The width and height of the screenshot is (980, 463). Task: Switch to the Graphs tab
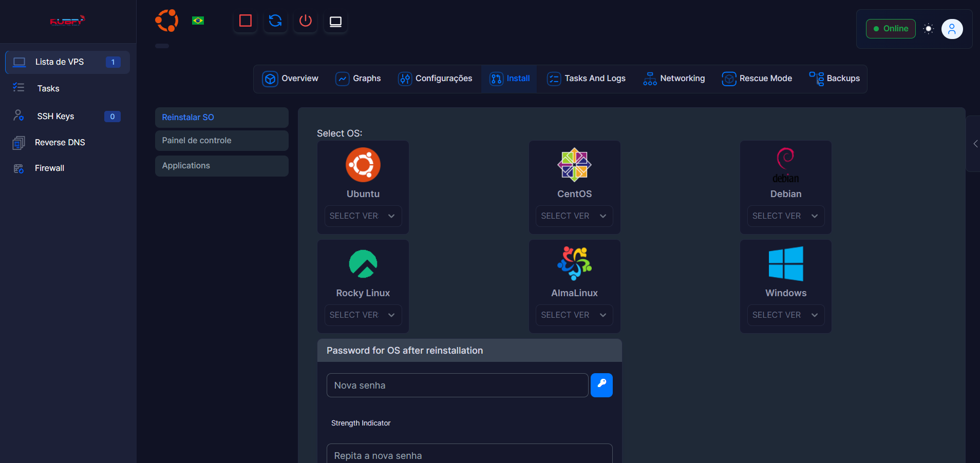pos(358,79)
